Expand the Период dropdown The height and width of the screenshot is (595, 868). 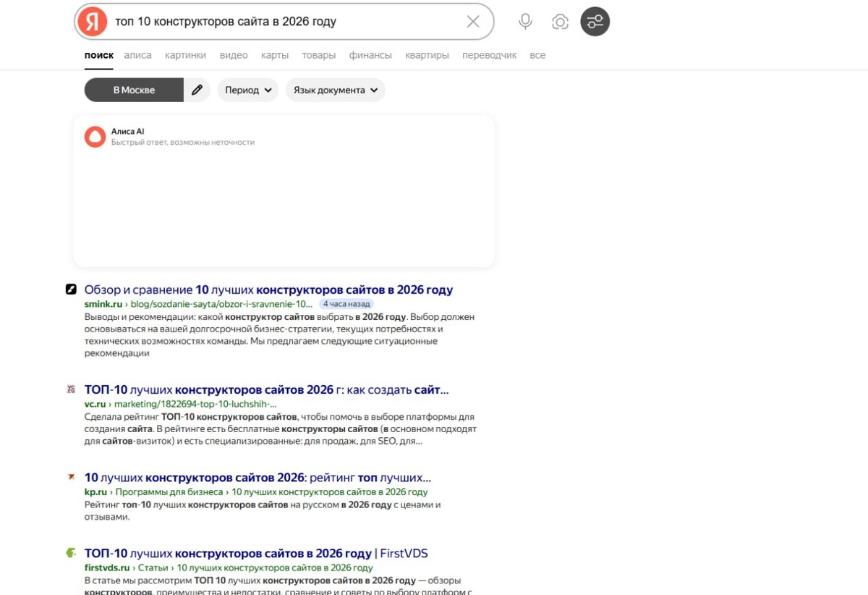pyautogui.click(x=248, y=90)
